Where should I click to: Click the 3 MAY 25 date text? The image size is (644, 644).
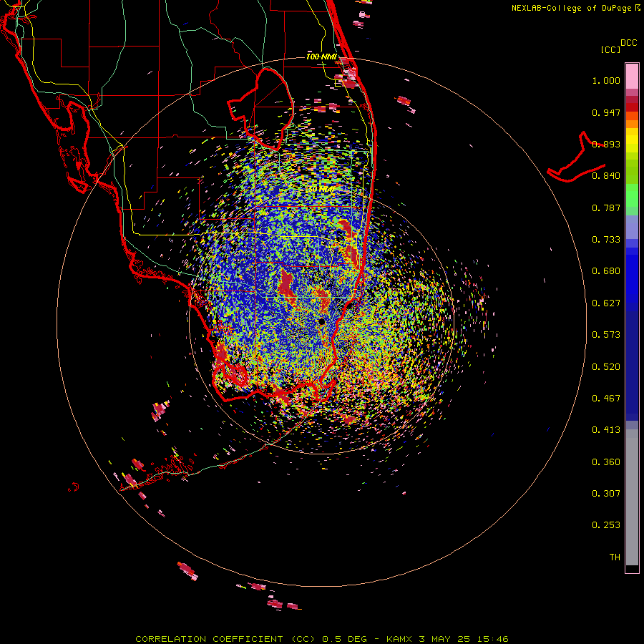(444, 639)
